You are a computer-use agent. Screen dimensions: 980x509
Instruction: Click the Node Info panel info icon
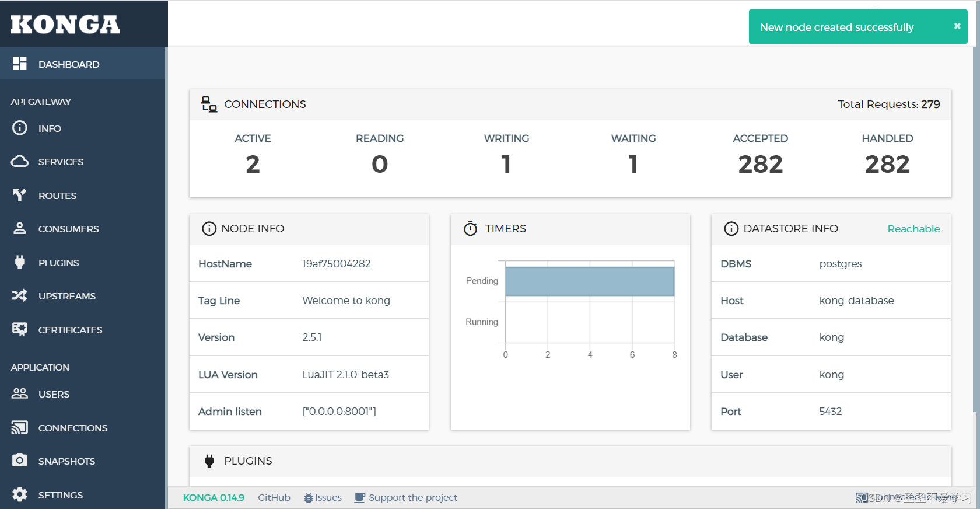pyautogui.click(x=209, y=229)
